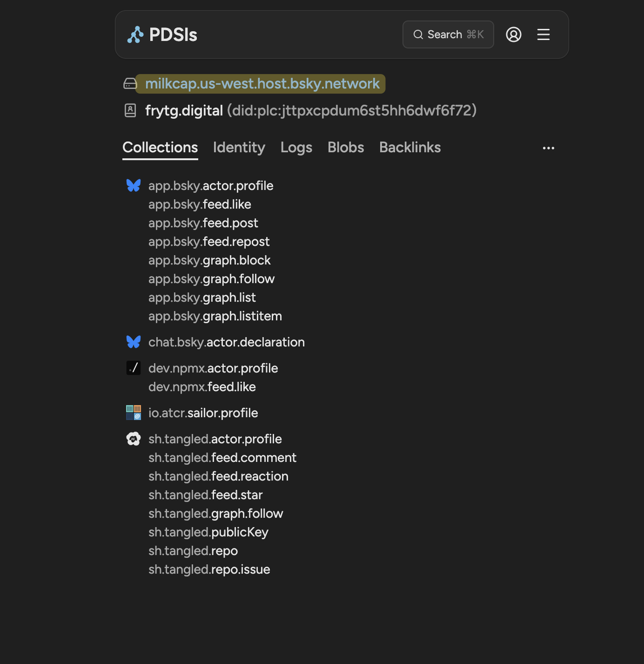The width and height of the screenshot is (644, 664).
Task: Open the Blobs tab
Action: (x=346, y=147)
